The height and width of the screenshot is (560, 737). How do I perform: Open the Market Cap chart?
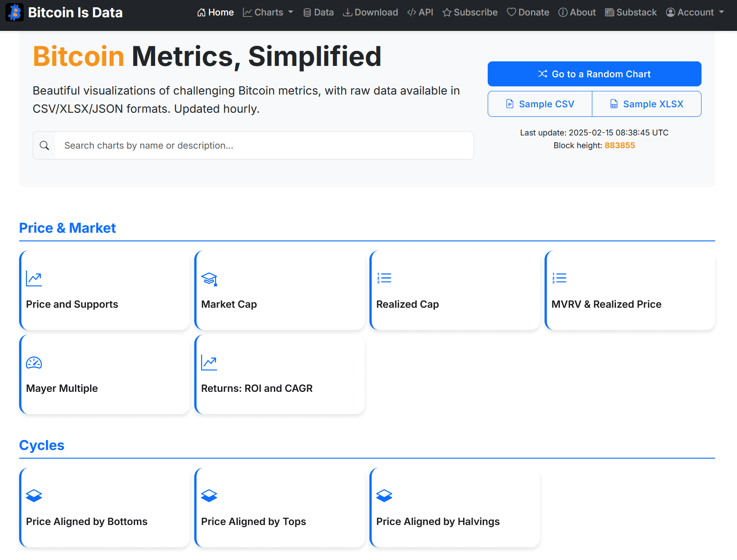point(280,290)
